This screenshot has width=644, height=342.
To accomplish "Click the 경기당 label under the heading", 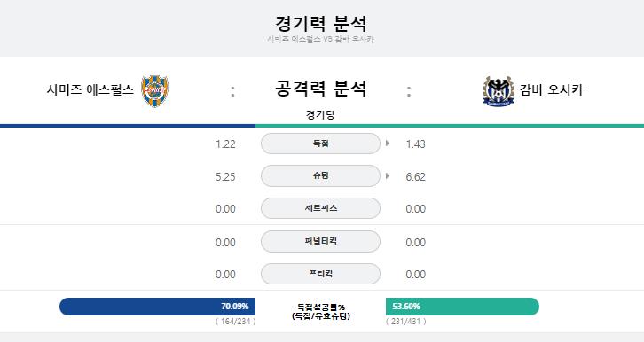I will (x=320, y=114).
